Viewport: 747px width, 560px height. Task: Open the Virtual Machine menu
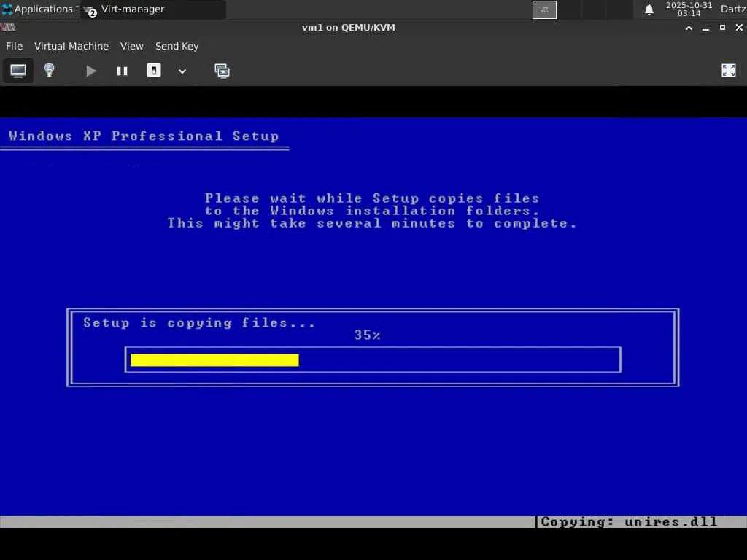click(71, 46)
